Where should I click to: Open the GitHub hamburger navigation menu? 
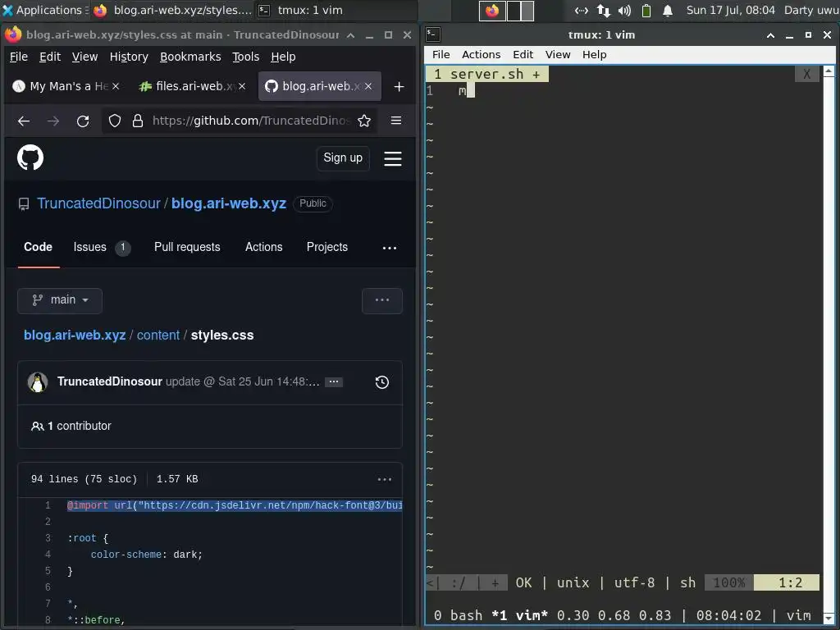coord(393,158)
